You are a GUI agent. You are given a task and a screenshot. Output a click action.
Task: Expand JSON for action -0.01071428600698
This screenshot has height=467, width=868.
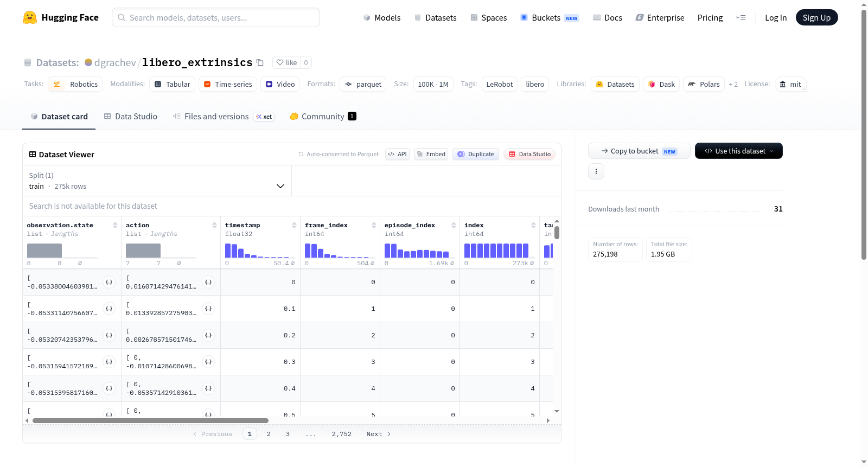tap(208, 362)
